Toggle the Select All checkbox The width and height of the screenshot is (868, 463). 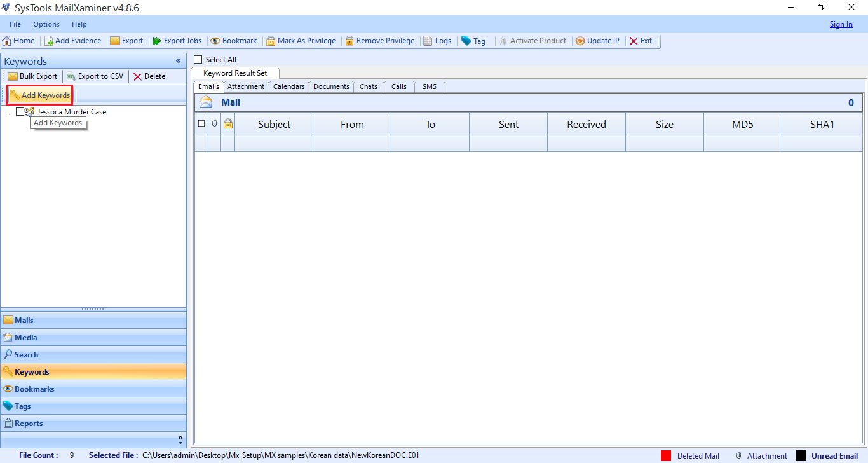click(x=198, y=60)
